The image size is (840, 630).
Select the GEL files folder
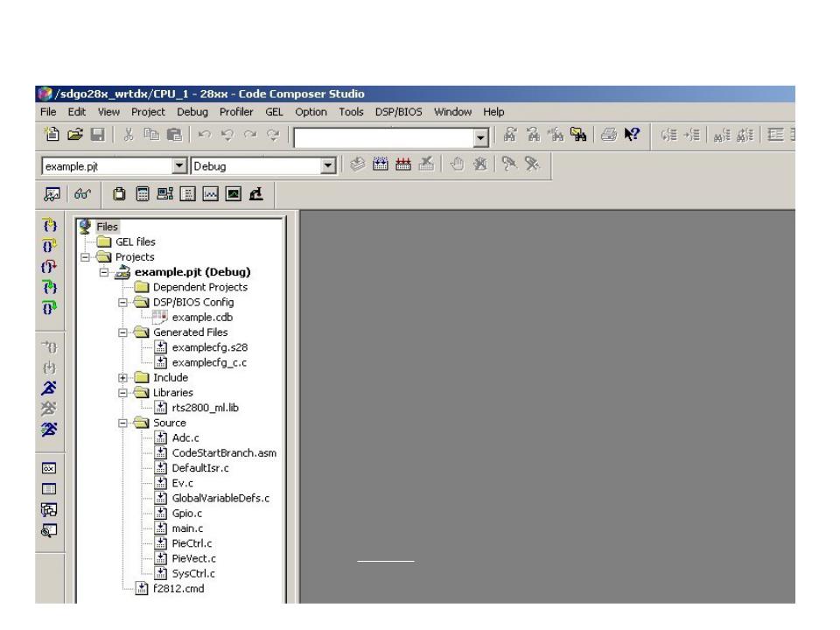click(136, 242)
